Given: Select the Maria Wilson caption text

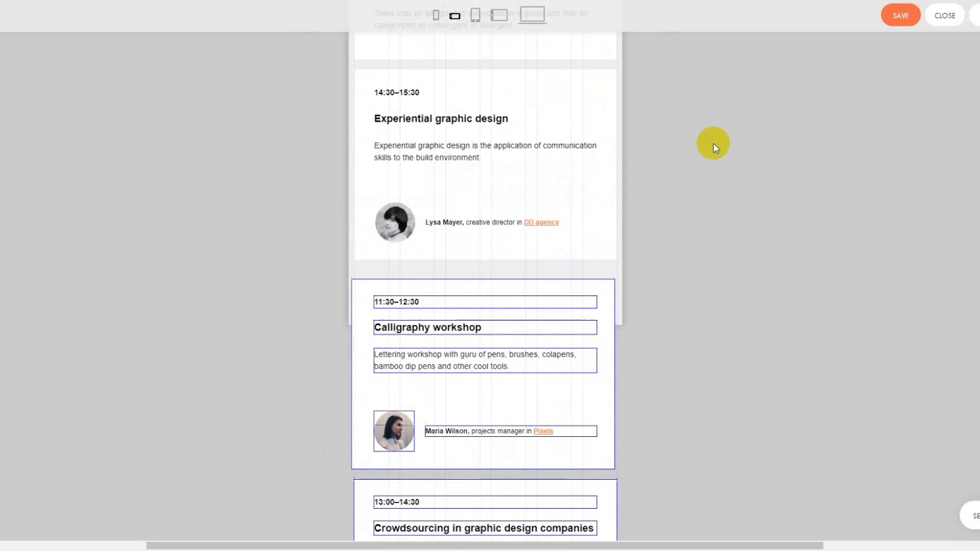Looking at the screenshot, I should (511, 431).
